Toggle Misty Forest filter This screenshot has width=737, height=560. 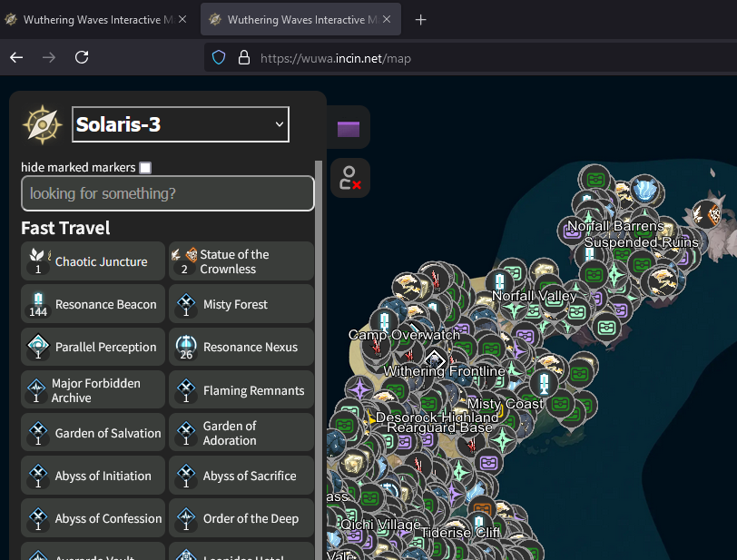[241, 304]
